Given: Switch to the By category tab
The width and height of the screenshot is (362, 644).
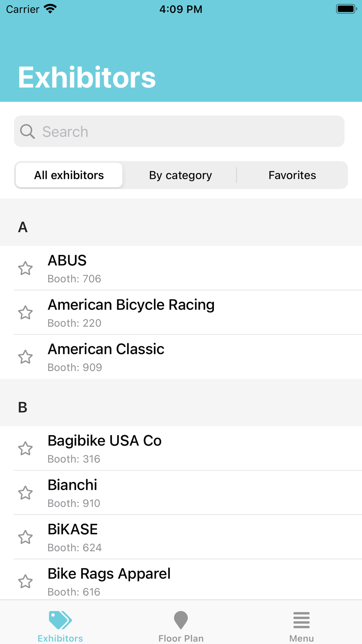Looking at the screenshot, I should [x=180, y=175].
